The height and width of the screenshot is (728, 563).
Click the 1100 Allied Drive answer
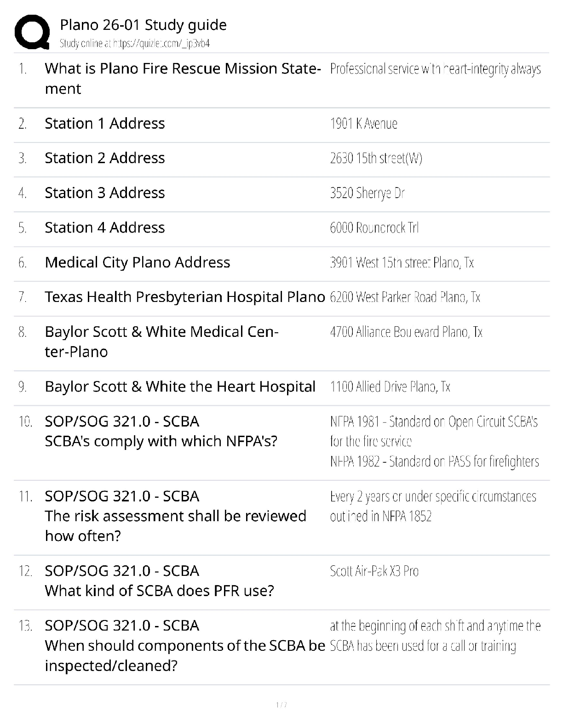coord(390,387)
